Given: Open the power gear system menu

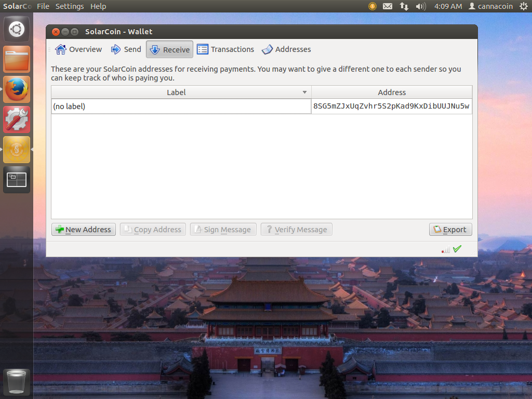Looking at the screenshot, I should point(524,6).
